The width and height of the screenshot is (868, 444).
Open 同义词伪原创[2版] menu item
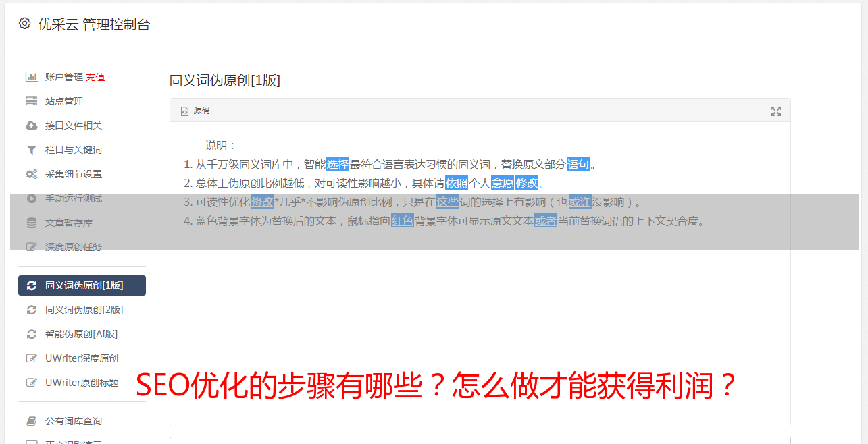pos(82,310)
